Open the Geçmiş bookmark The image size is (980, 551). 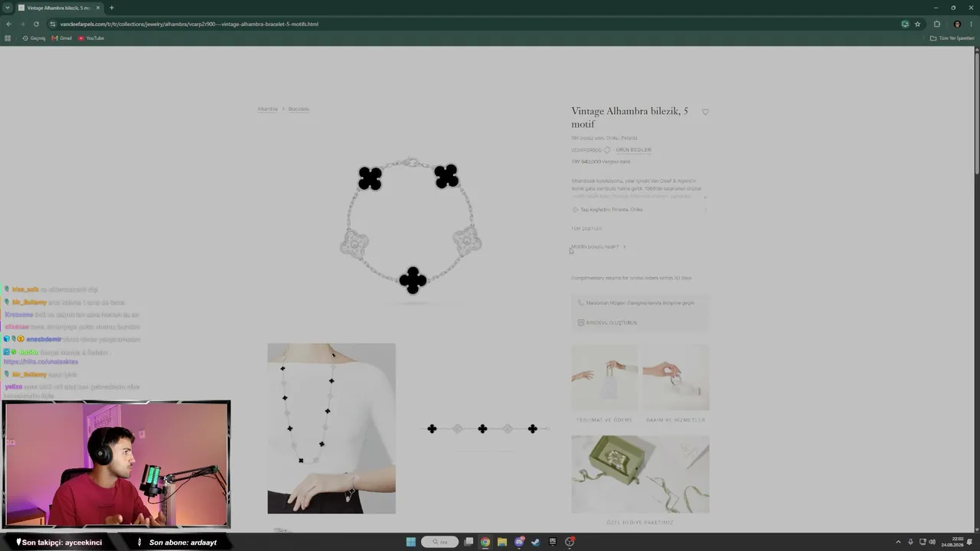point(34,38)
